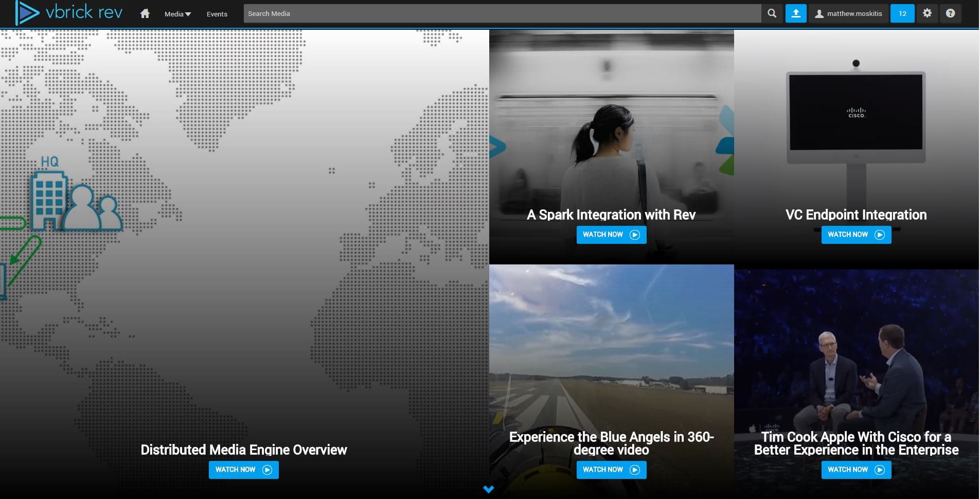Play the Tim Cook Apple video via Watch Now
This screenshot has width=980, height=499.
[x=856, y=470]
